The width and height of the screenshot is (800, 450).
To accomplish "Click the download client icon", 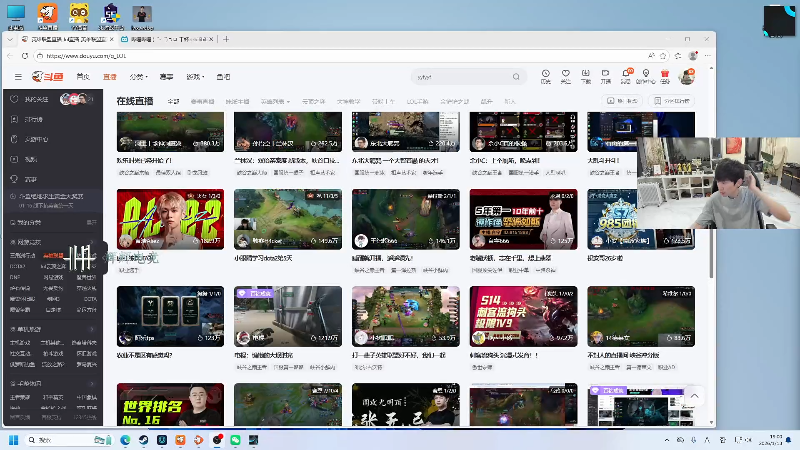I will [x=586, y=77].
